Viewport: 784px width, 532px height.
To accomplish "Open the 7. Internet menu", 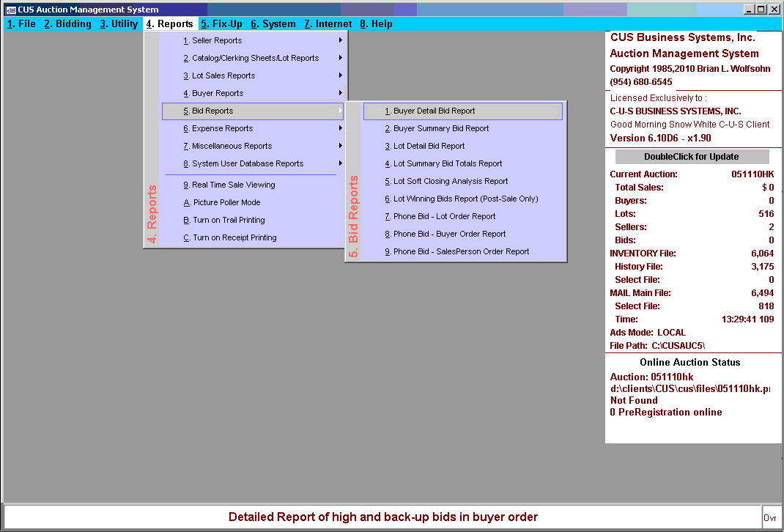I will (x=328, y=23).
